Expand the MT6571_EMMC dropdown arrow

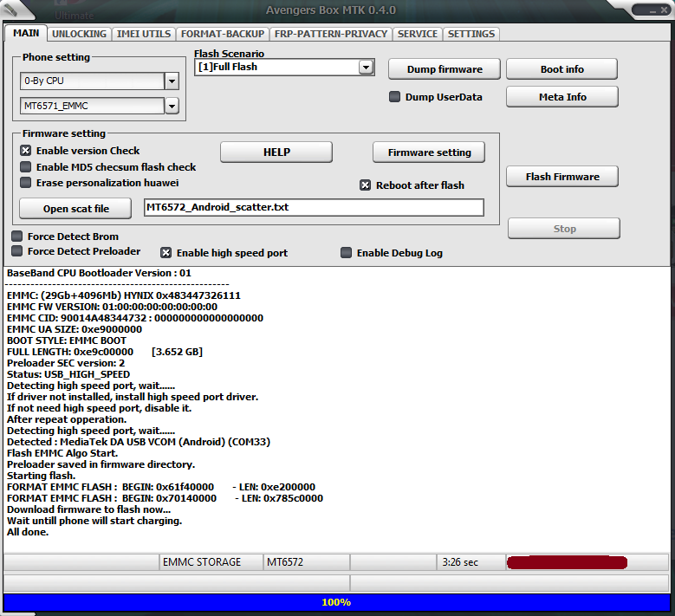172,106
